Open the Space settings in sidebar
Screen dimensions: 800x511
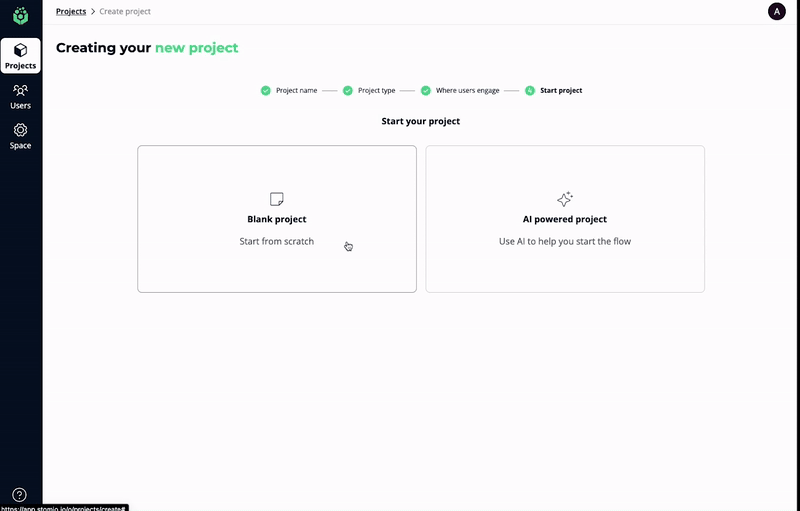(20, 136)
